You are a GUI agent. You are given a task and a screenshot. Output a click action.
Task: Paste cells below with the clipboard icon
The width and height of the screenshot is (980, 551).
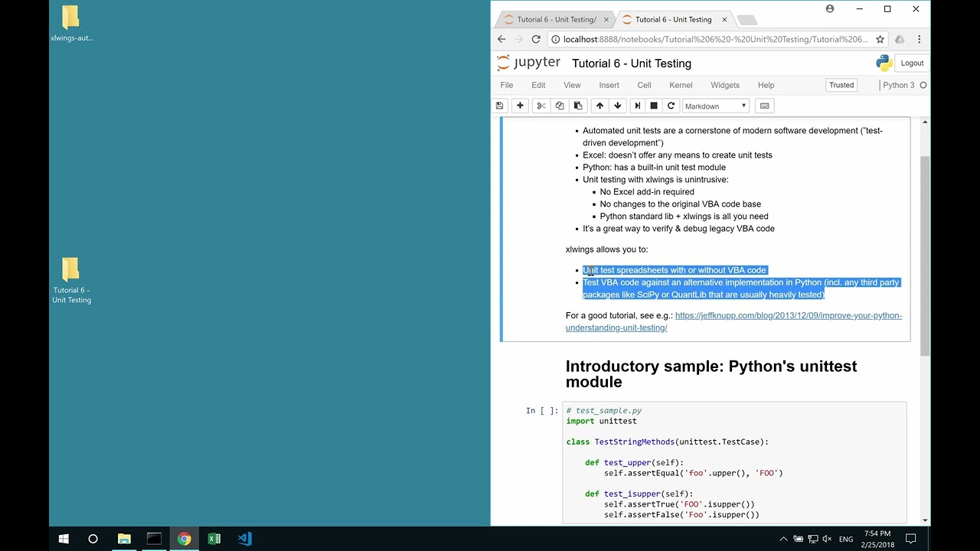coord(578,106)
